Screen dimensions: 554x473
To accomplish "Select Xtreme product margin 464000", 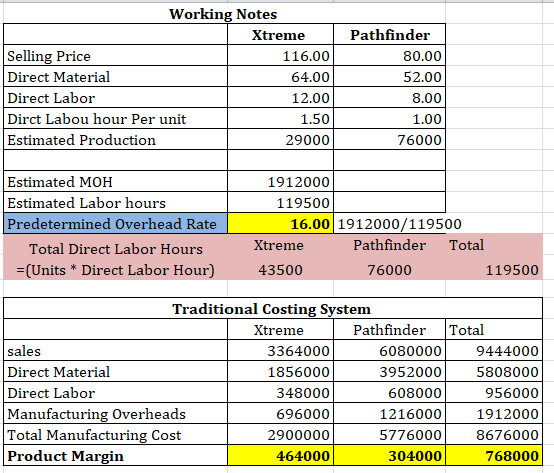I will (281, 456).
